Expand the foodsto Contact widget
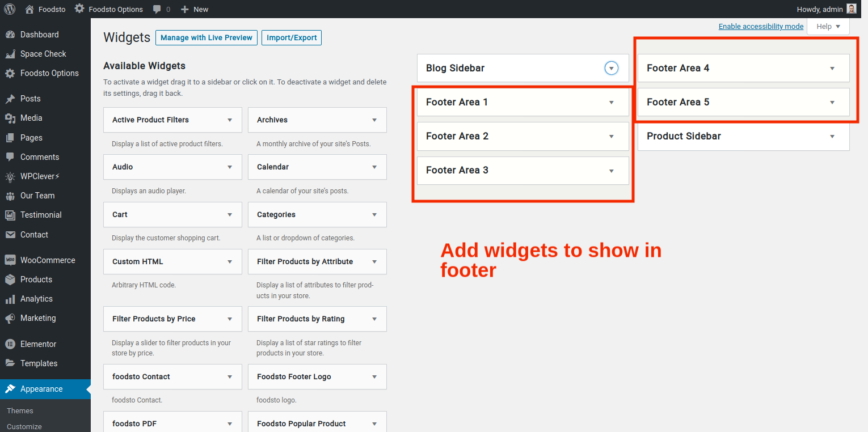Viewport: 868px width, 432px height. point(230,377)
